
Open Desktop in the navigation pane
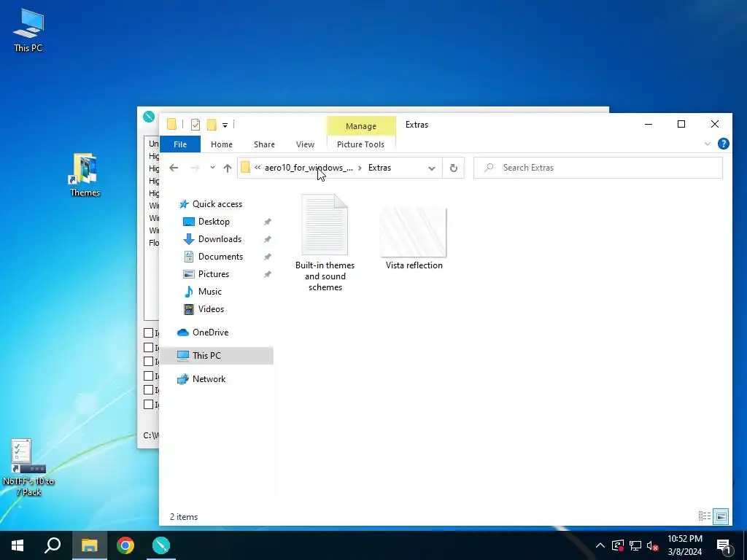click(214, 222)
